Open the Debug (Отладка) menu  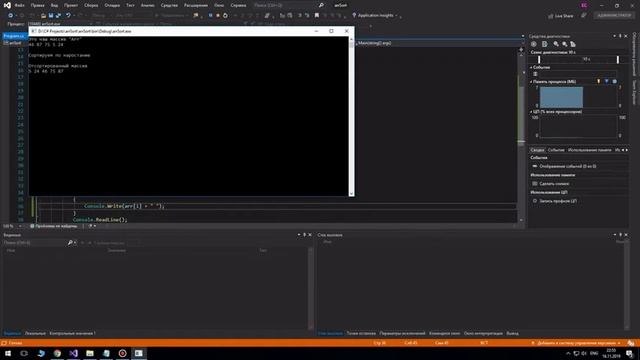112,5
